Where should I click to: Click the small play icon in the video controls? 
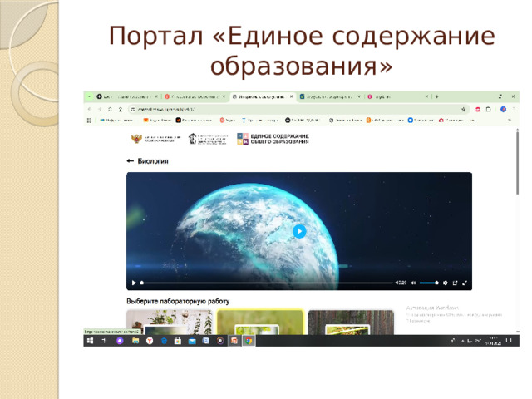pyautogui.click(x=134, y=283)
